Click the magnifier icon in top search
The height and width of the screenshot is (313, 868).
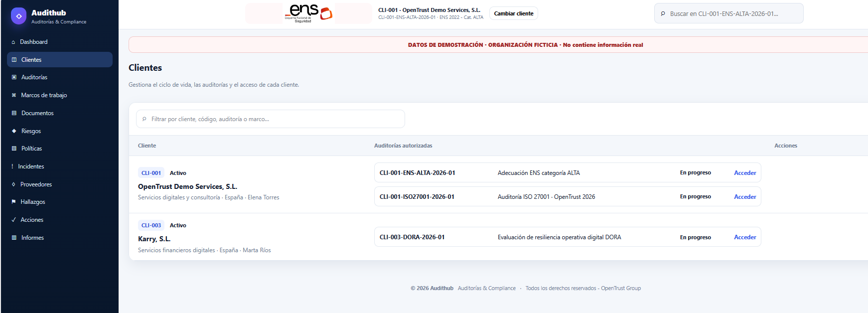click(x=663, y=14)
